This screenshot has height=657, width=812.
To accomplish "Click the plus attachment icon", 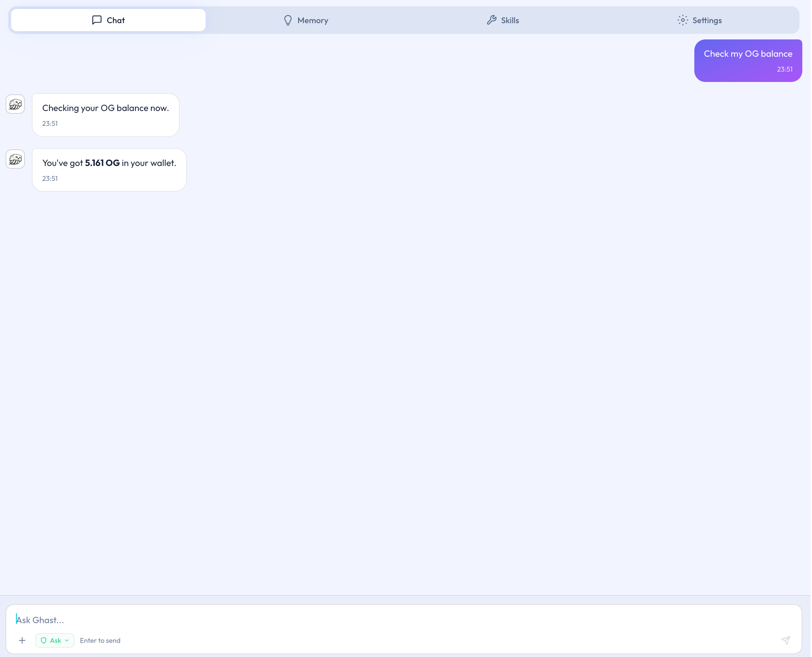I will coord(22,641).
